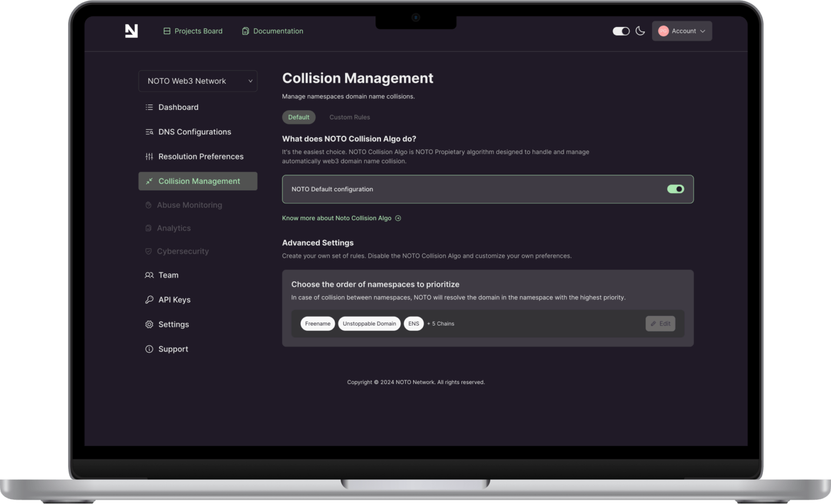Expand the Account dropdown
Viewport: 831px width, 504px height.
coord(683,31)
